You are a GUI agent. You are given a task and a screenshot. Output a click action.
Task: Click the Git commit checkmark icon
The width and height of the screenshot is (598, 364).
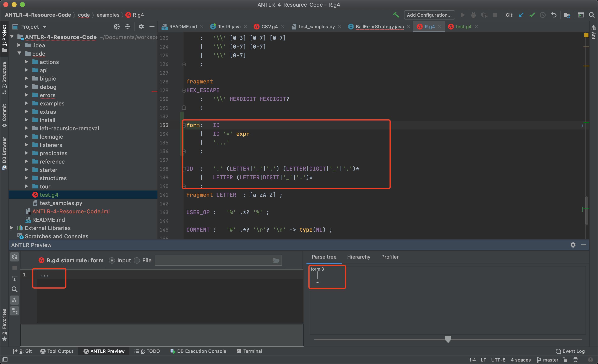532,15
